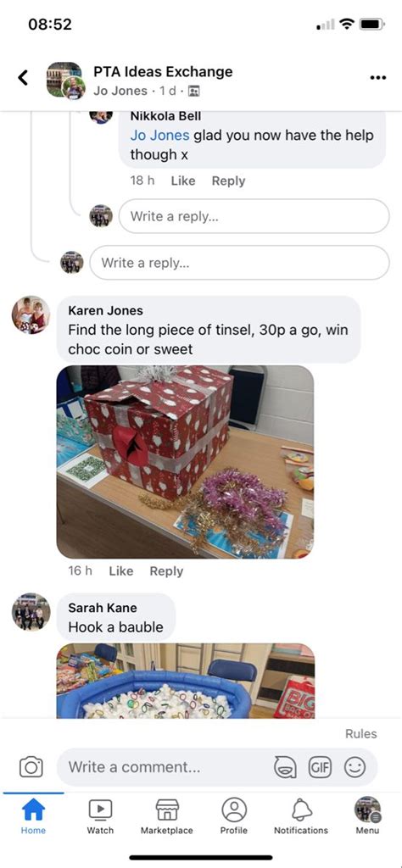Open the group Rules link
The width and height of the screenshot is (402, 868).
coord(361,733)
